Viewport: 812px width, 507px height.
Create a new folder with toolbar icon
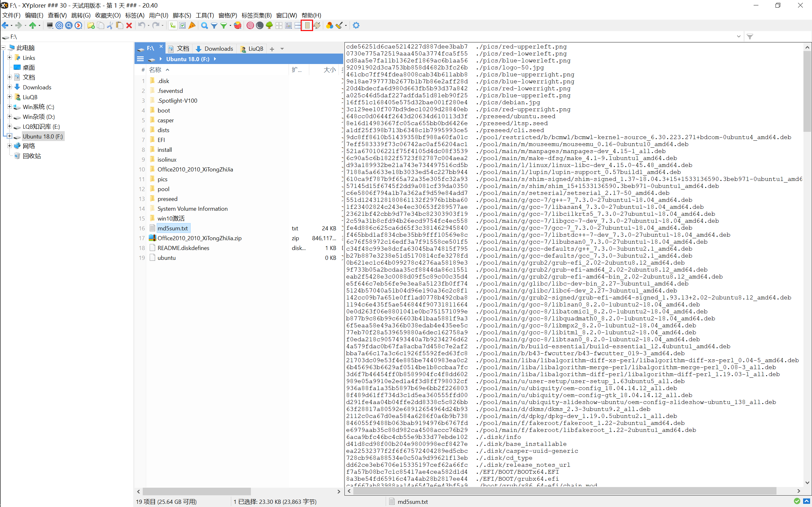click(91, 25)
